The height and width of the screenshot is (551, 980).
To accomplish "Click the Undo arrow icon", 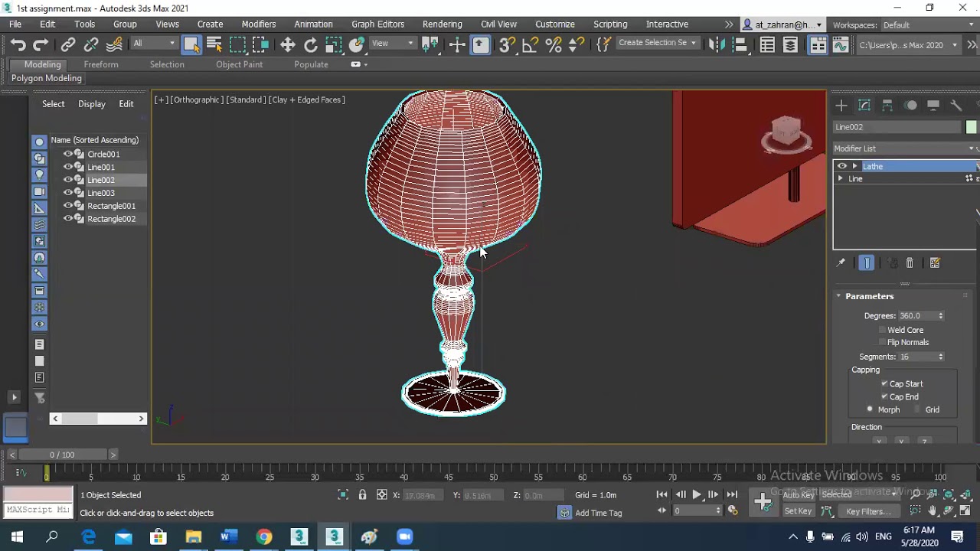I will pyautogui.click(x=18, y=45).
